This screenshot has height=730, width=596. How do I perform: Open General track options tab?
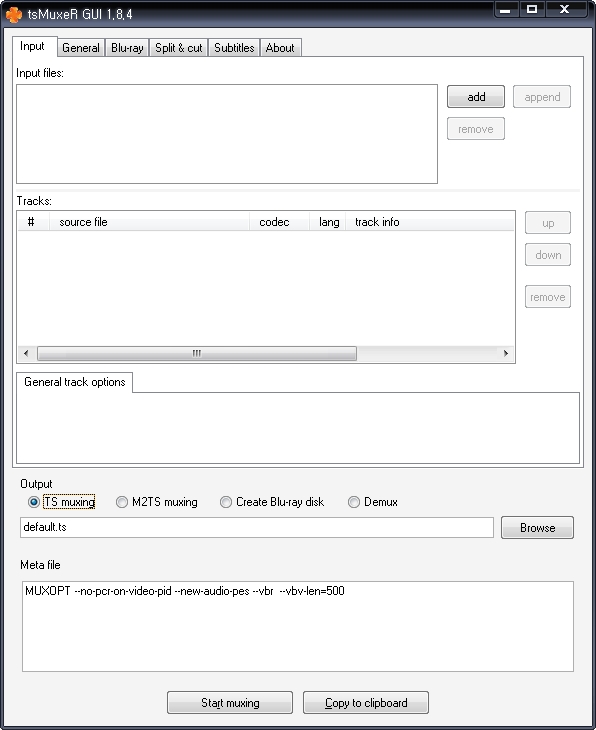pos(74,382)
